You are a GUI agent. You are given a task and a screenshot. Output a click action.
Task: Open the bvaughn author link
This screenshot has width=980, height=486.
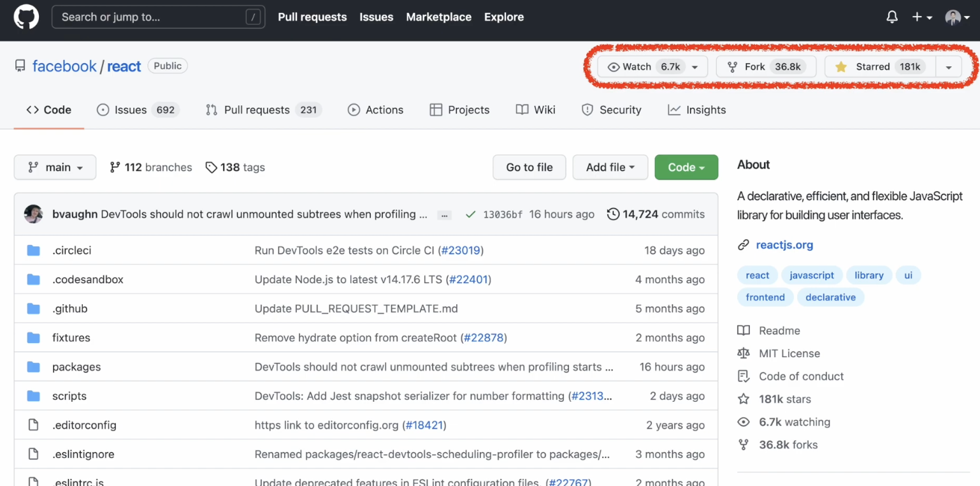[x=75, y=214]
